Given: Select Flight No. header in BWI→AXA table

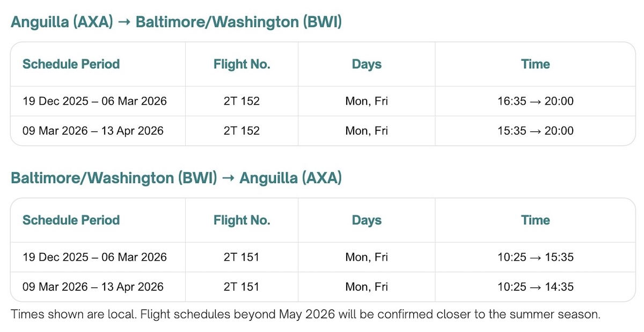Looking at the screenshot, I should tap(241, 220).
